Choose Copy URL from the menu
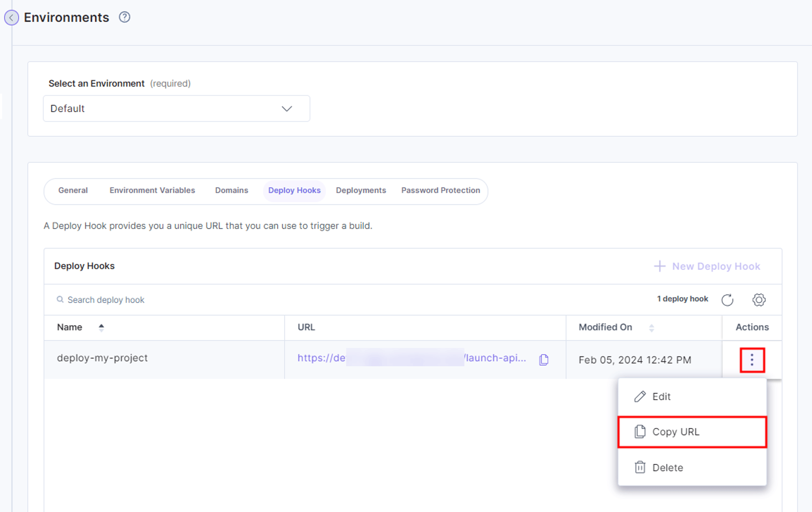The width and height of the screenshot is (812, 512). (x=692, y=432)
